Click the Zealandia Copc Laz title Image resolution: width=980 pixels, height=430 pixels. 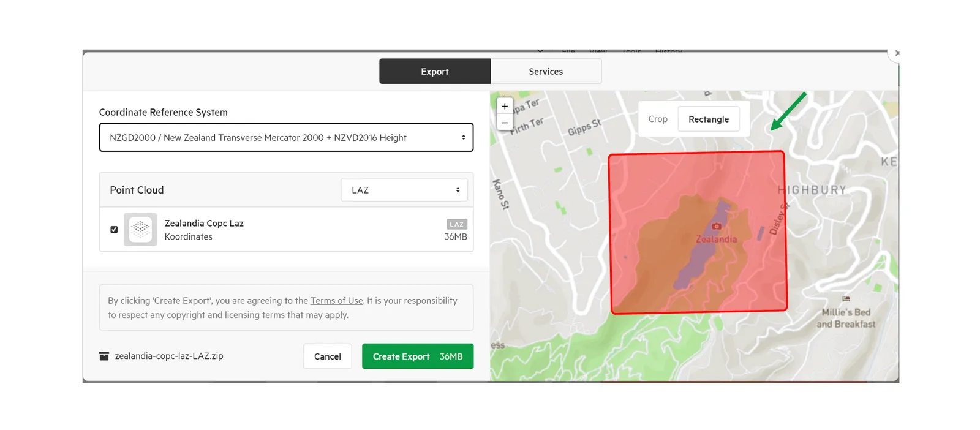204,223
